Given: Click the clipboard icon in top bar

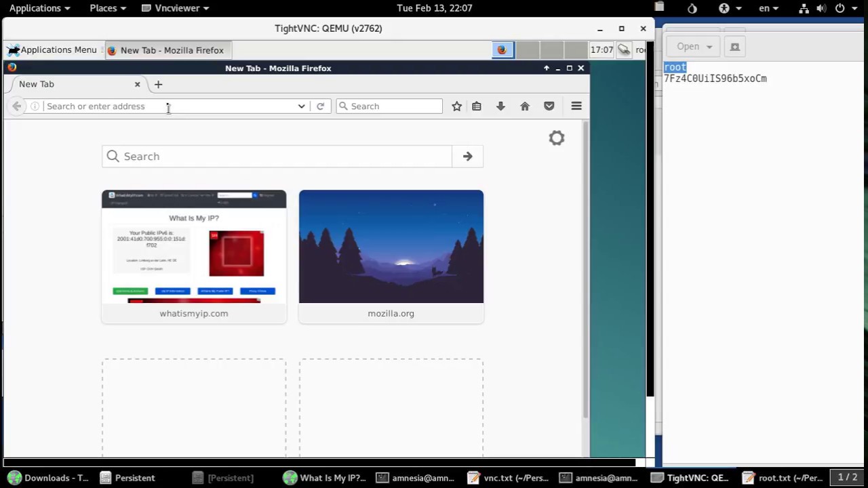Looking at the screenshot, I should pyautogui.click(x=659, y=7).
